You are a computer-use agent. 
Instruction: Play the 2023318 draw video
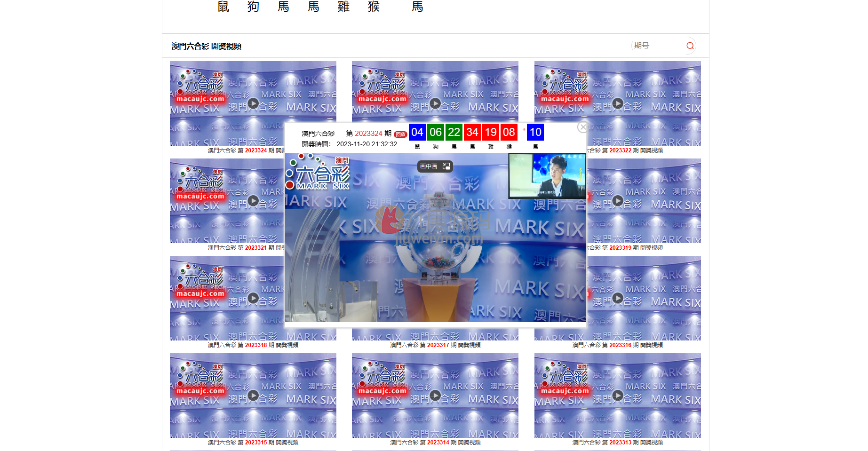pyautogui.click(x=253, y=298)
